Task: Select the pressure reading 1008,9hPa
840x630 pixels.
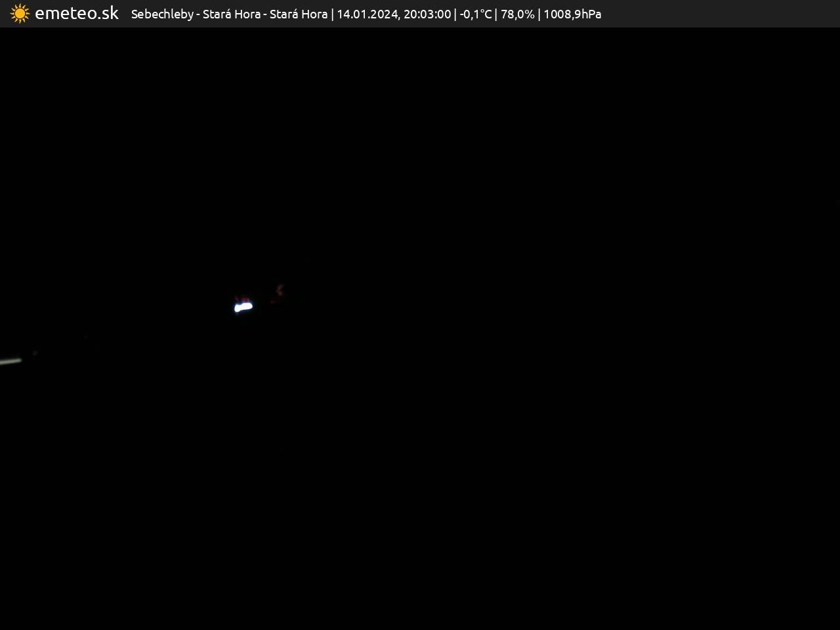Action: [572, 14]
